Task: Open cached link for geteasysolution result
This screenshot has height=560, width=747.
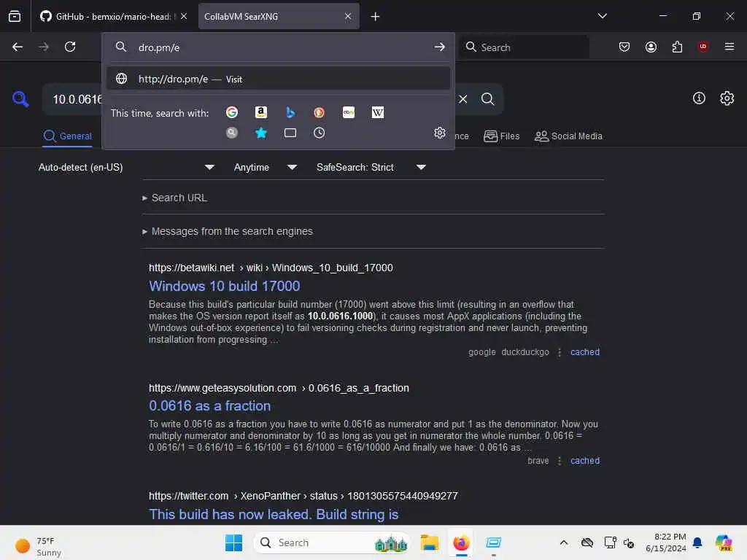Action: (x=584, y=461)
